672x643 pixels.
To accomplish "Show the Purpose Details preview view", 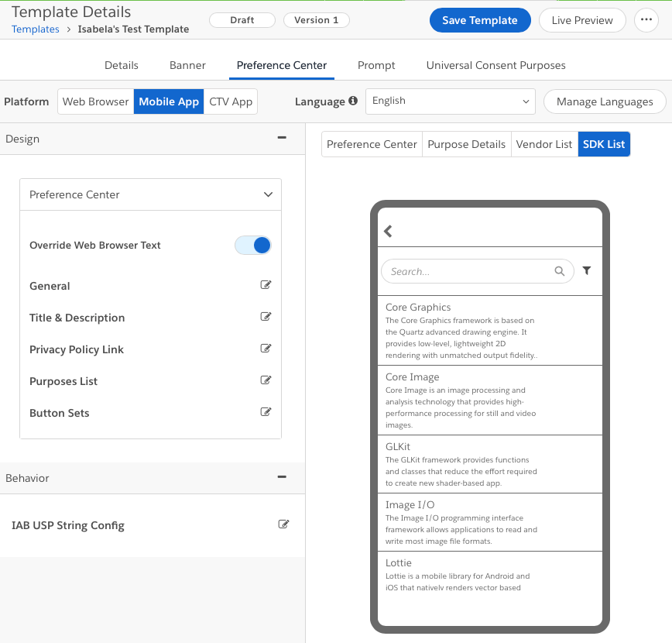I will coord(466,144).
